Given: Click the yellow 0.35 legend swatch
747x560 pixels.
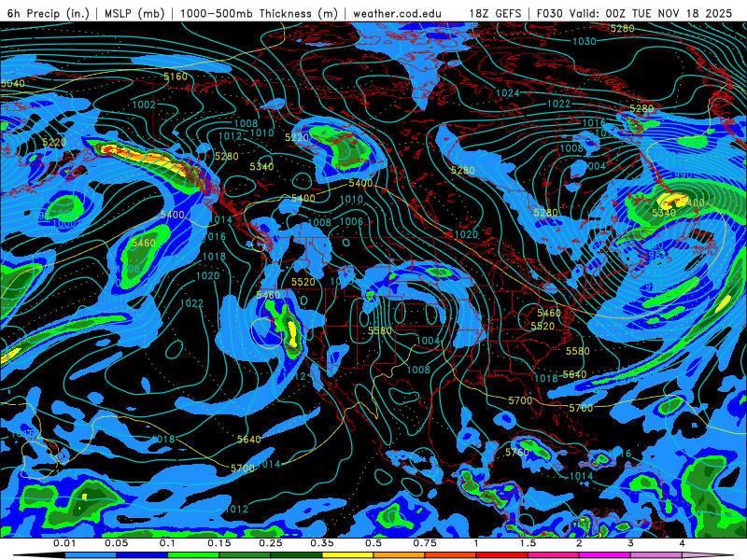Looking at the screenshot, I should [x=347, y=555].
